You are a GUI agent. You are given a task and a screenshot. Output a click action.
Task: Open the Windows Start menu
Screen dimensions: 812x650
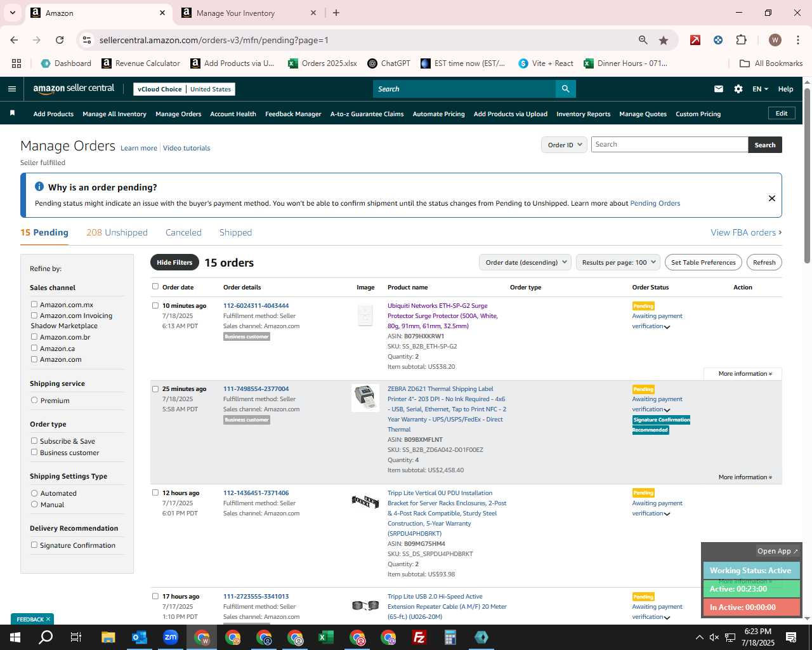pos(15,637)
